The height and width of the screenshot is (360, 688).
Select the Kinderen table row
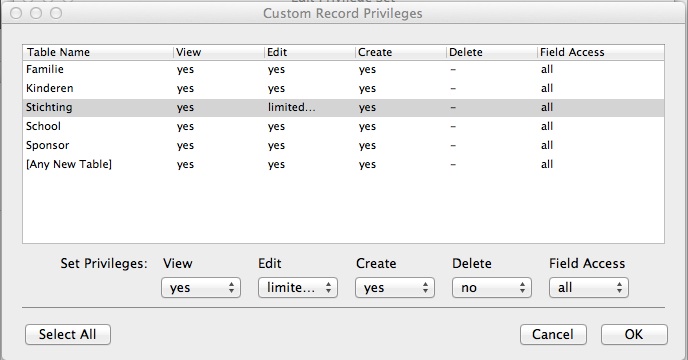pos(343,88)
